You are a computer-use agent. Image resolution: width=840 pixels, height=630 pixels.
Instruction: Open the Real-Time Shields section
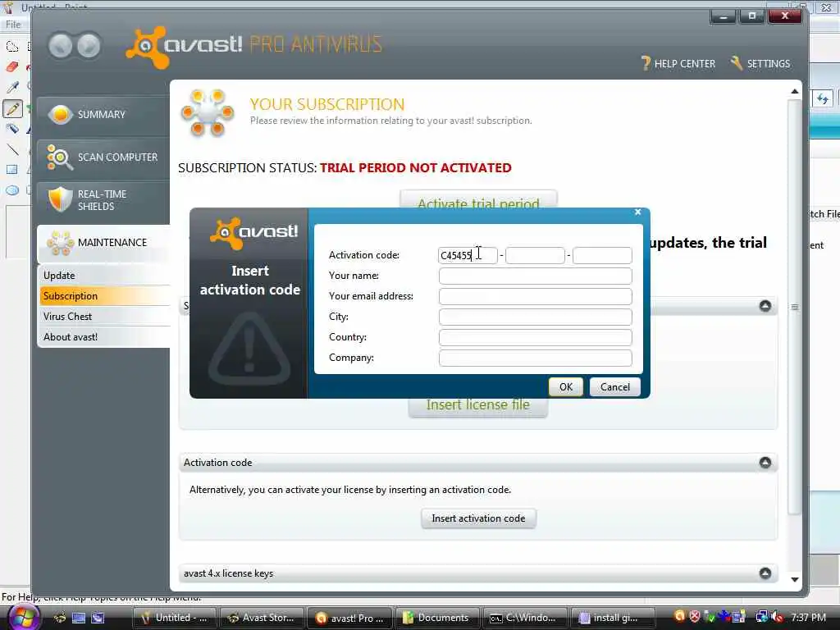103,200
